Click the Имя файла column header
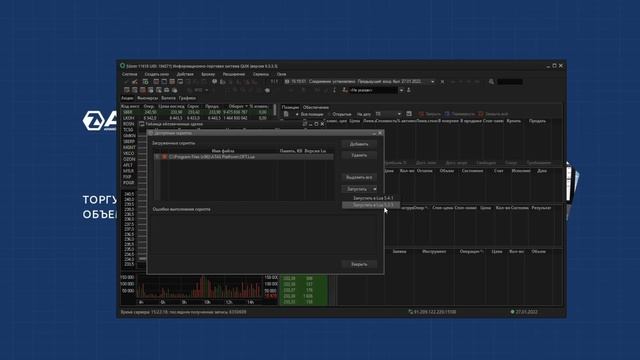 click(223, 151)
